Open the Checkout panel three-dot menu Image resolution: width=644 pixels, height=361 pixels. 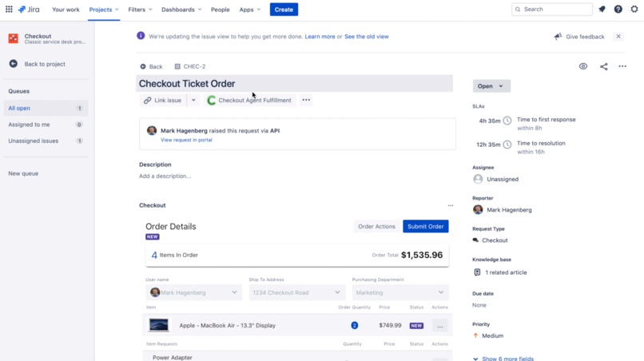tap(451, 205)
